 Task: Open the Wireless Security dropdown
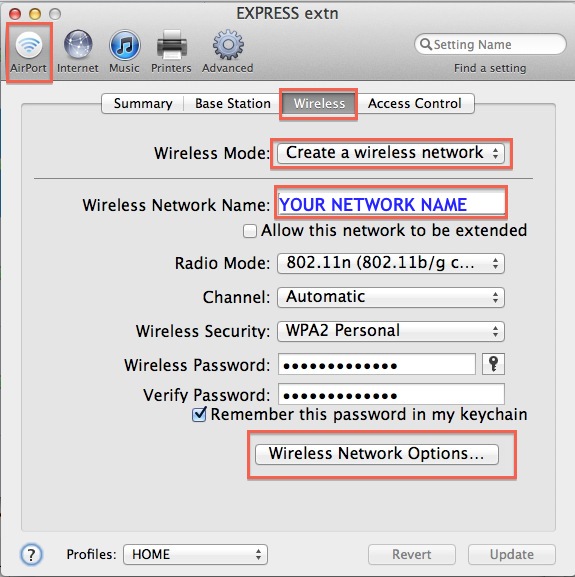(x=391, y=331)
